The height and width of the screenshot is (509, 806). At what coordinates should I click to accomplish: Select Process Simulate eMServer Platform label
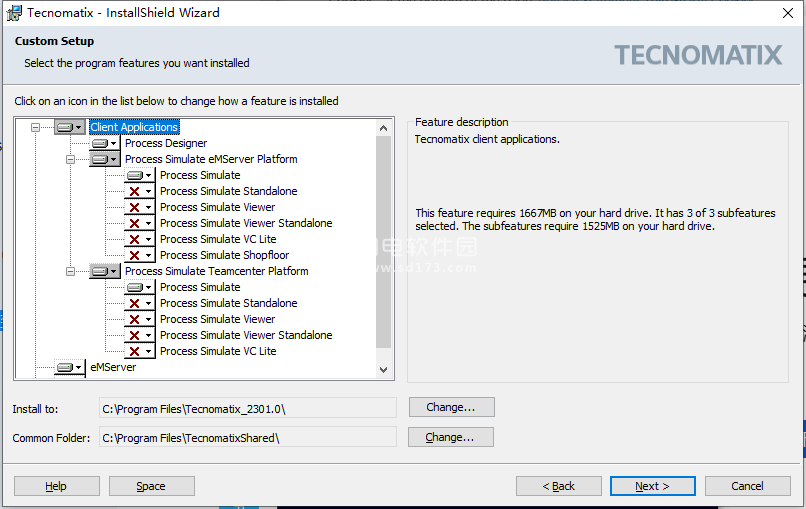coord(211,159)
